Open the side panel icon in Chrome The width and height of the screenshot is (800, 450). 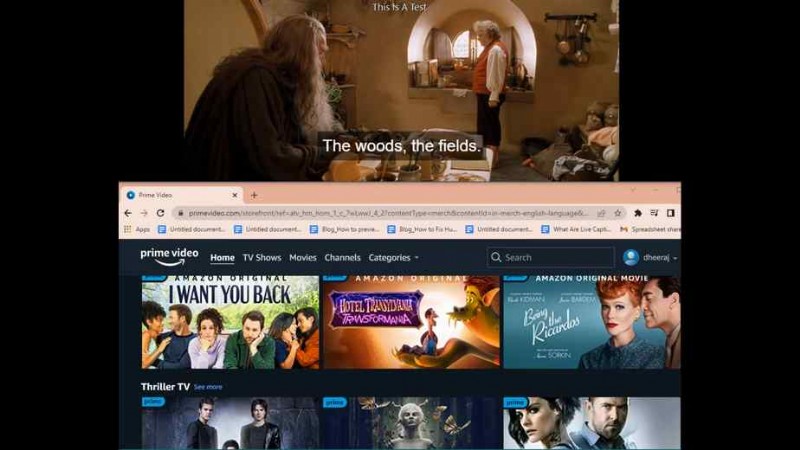670,213
